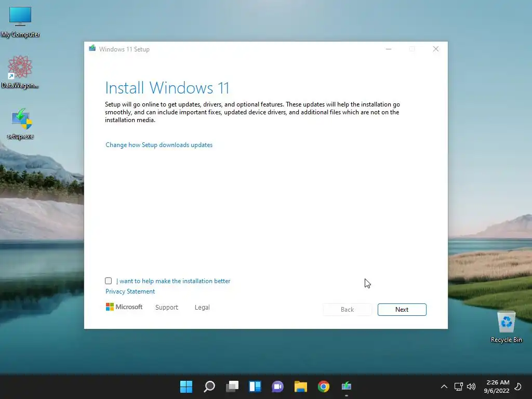Show hidden system tray icons
532x399 pixels.
pos(444,387)
